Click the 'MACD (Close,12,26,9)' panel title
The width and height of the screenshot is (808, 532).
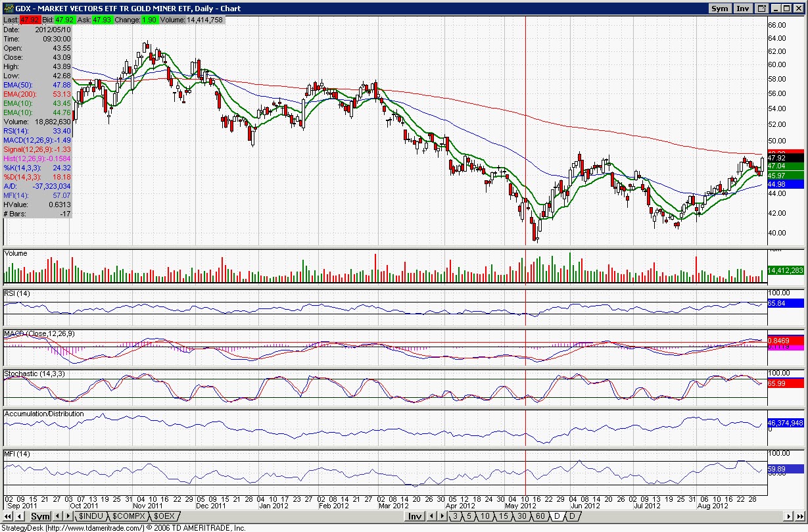pyautogui.click(x=39, y=334)
